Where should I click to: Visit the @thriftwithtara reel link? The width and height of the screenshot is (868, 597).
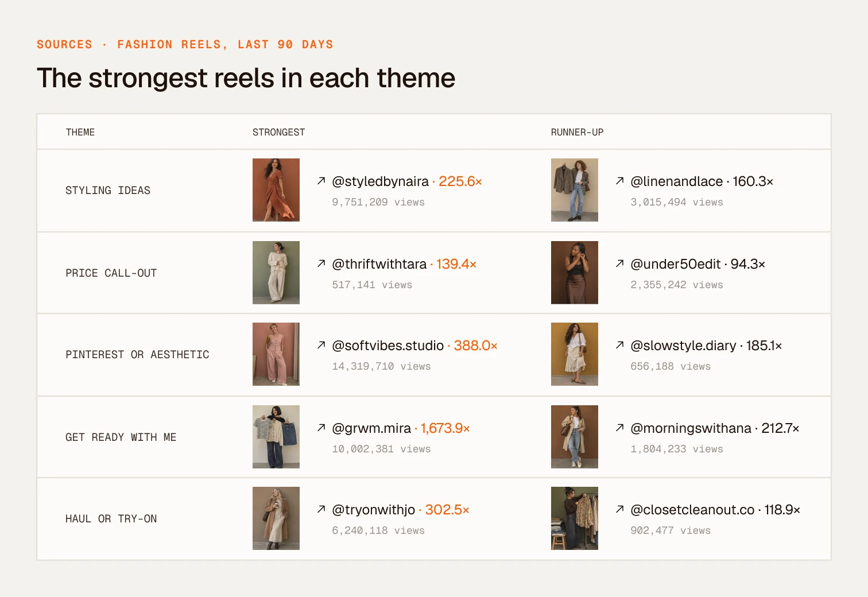click(379, 264)
